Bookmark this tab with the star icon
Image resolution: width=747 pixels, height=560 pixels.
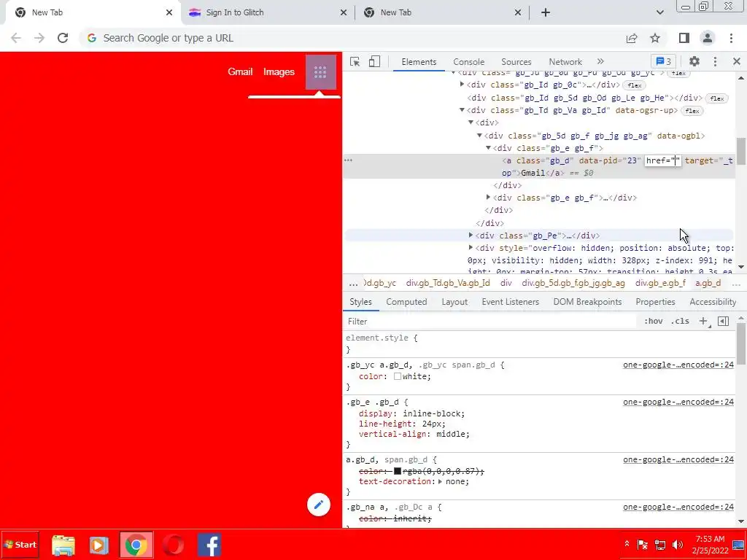click(655, 38)
